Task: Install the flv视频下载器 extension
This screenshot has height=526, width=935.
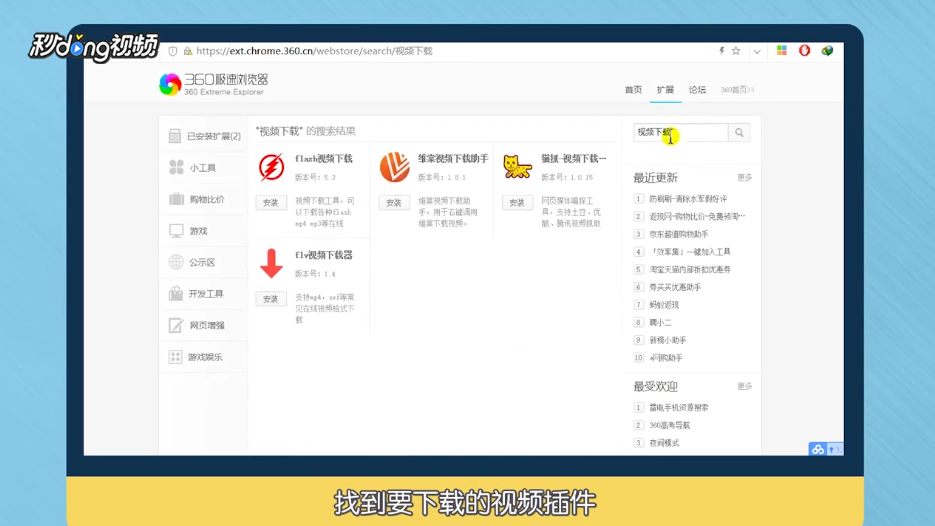Action: pyautogui.click(x=271, y=299)
